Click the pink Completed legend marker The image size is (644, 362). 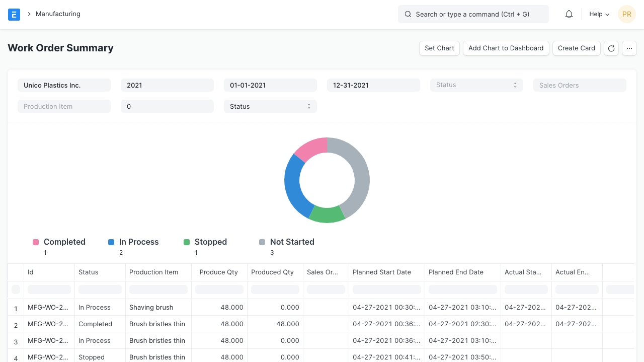pyautogui.click(x=36, y=242)
